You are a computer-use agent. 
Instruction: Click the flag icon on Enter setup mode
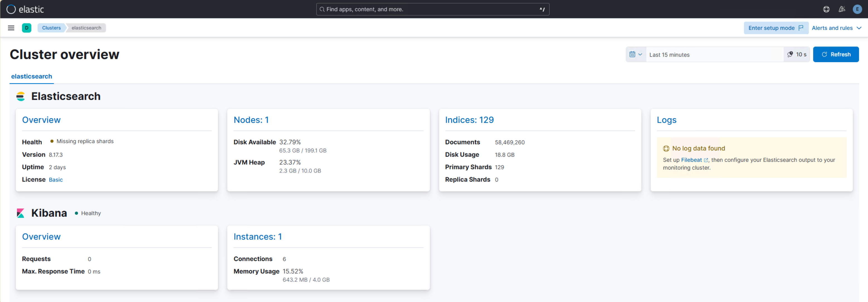click(x=801, y=28)
